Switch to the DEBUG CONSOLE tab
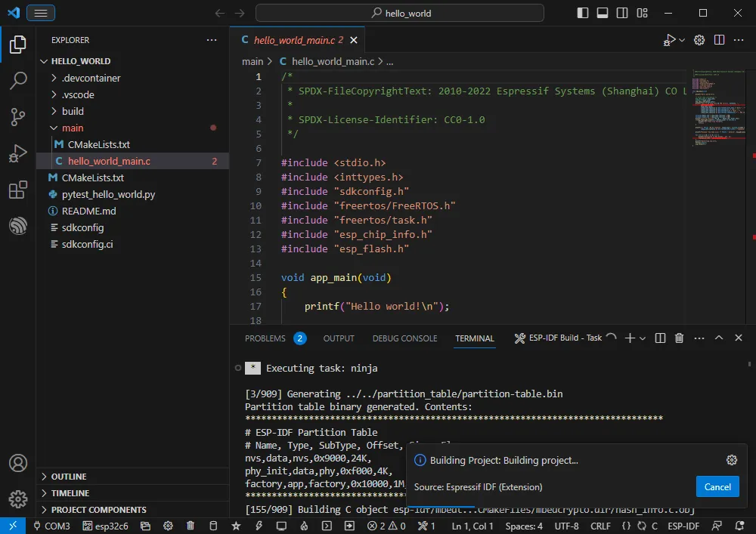The image size is (756, 534). tap(404, 338)
